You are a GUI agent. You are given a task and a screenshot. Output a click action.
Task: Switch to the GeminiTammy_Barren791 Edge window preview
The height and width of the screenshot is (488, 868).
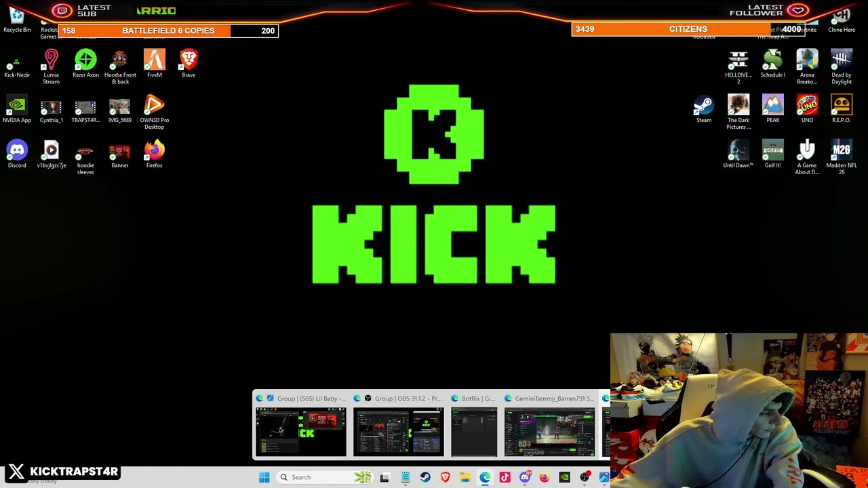(x=550, y=425)
